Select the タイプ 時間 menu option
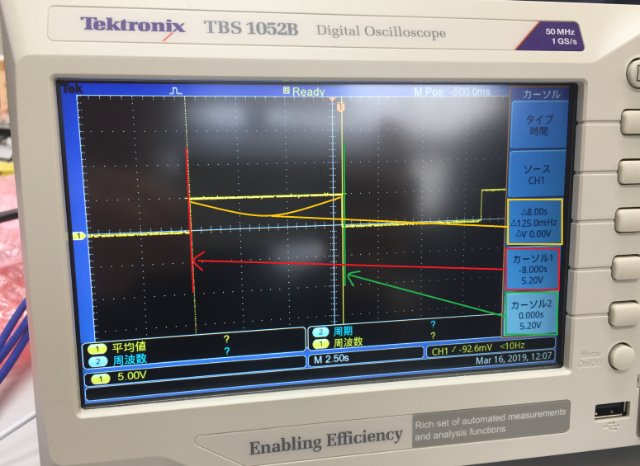Viewport: 640px width, 466px height. [x=539, y=125]
